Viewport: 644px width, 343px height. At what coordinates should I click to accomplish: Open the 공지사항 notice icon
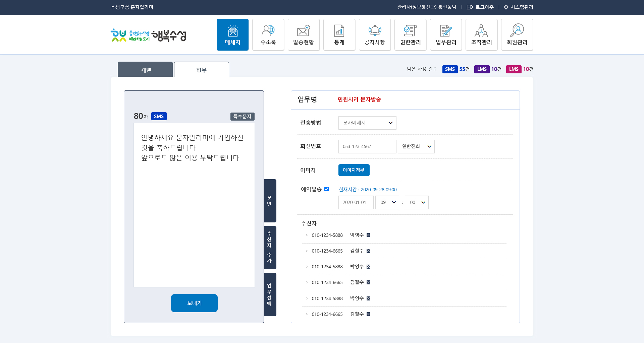point(375,35)
